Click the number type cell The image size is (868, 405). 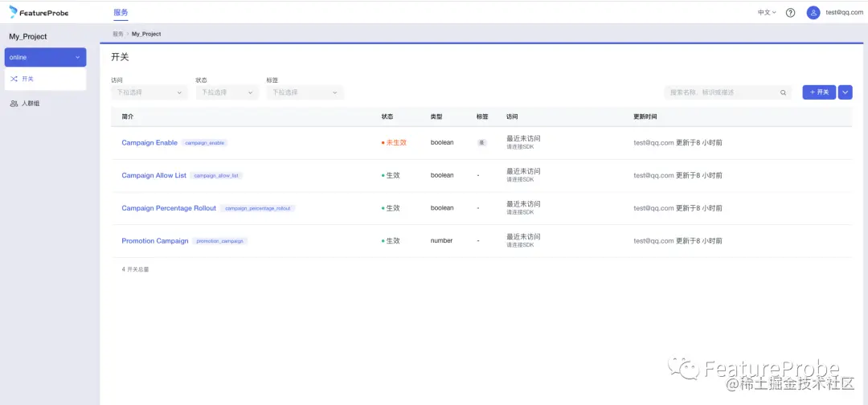tap(441, 241)
